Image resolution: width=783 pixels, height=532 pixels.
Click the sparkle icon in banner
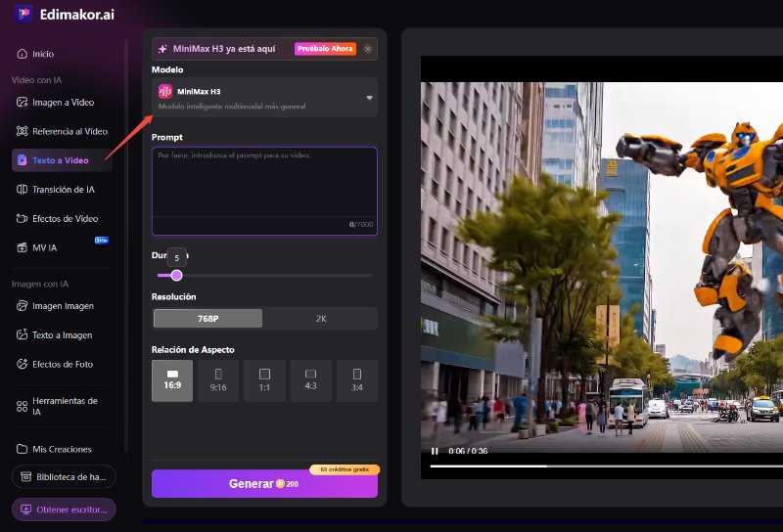click(x=162, y=49)
